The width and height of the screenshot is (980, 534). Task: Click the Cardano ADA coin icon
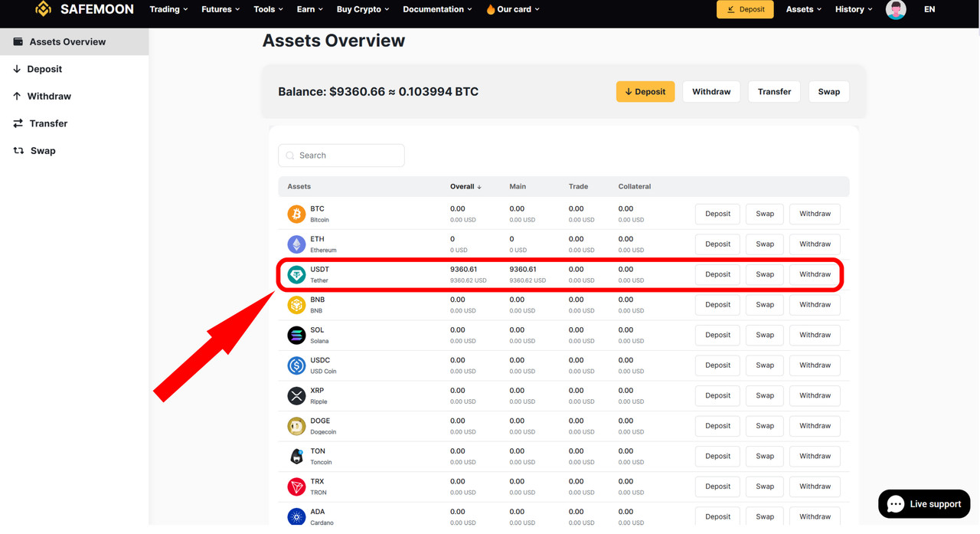point(296,516)
